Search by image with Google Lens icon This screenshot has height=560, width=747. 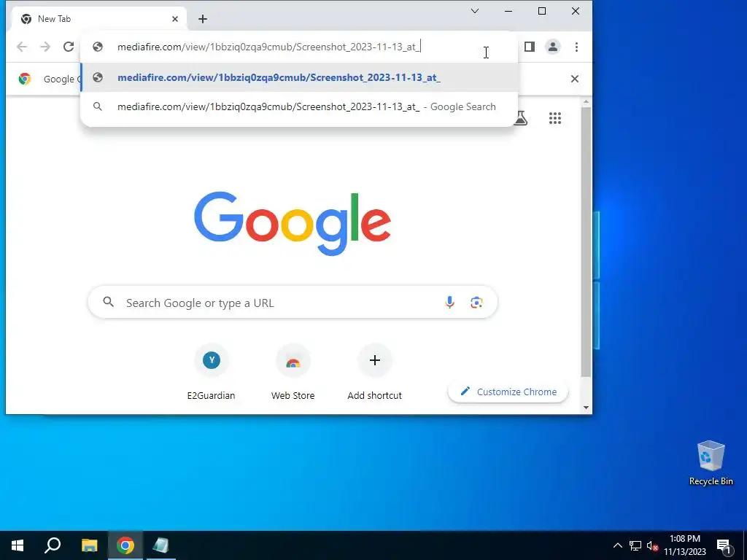point(476,303)
